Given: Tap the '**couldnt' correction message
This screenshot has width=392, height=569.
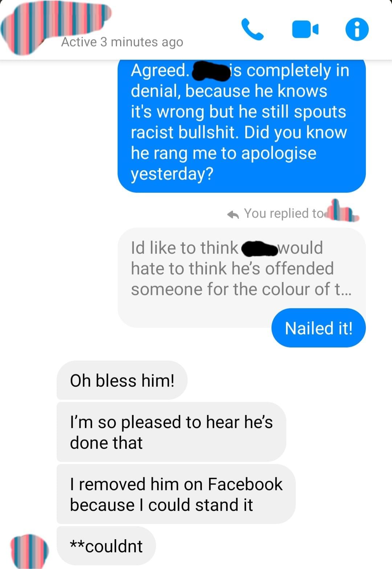Looking at the screenshot, I should tap(106, 546).
